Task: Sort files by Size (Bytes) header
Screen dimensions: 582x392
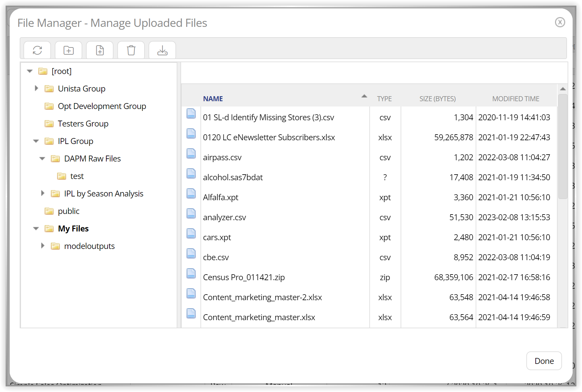Action: pos(437,99)
